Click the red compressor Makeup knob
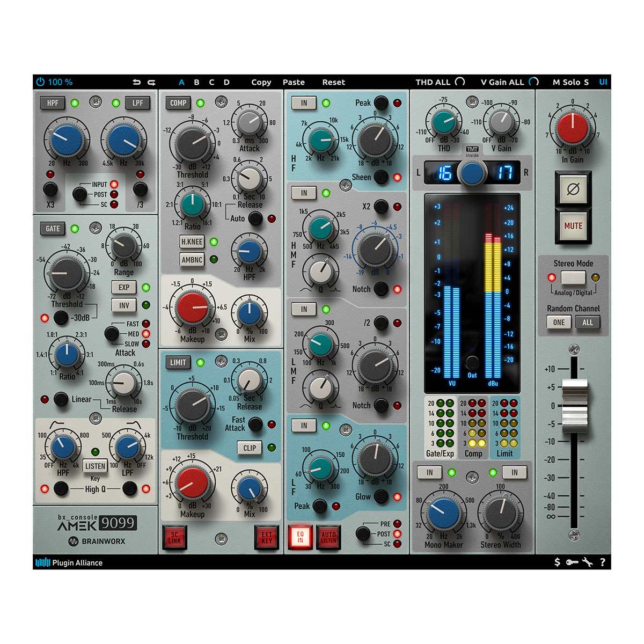Viewport: 644px width, 644px height. coord(193,308)
